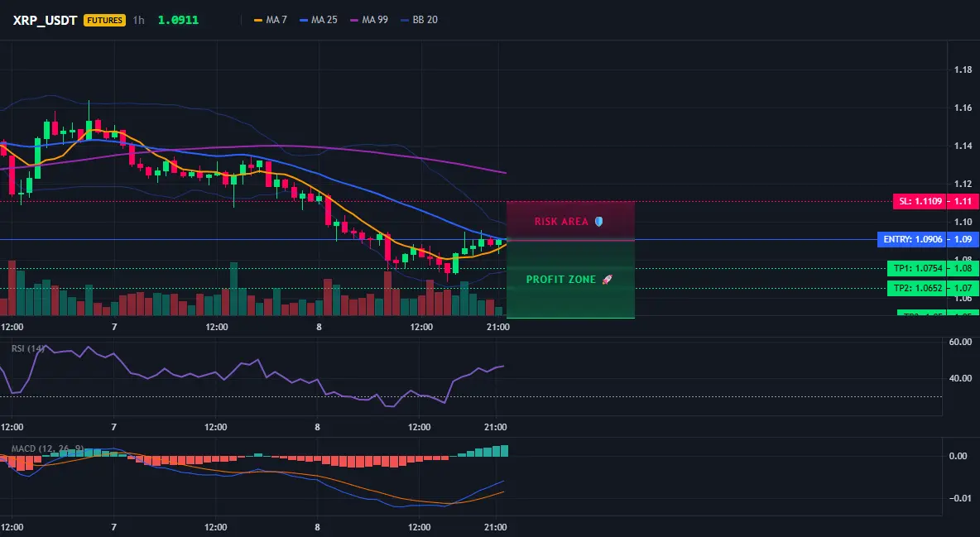Click the 21:00 time label under price chart
This screenshot has height=537, width=980.
497,327
